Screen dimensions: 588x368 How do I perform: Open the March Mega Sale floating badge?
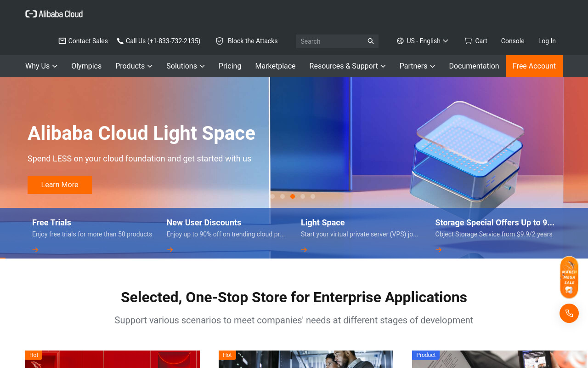569,277
